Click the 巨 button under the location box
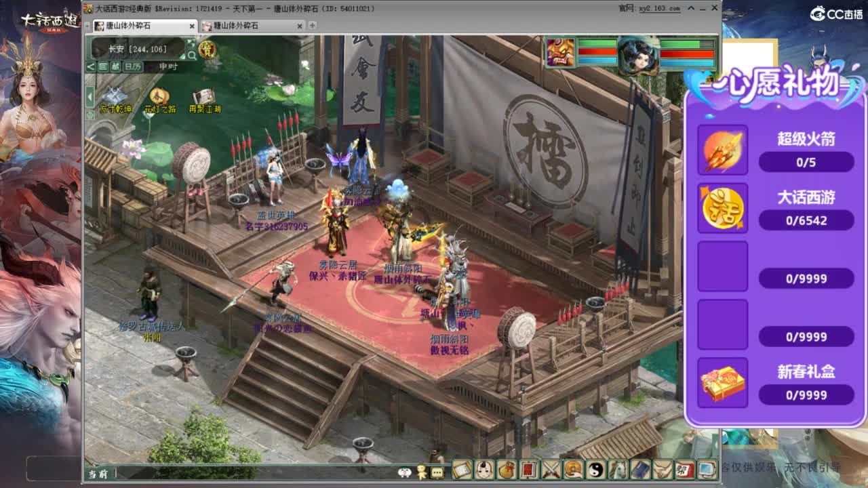 point(103,66)
